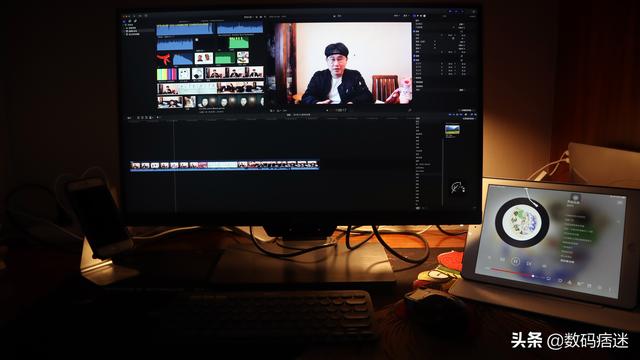
Task: Toggle audio skimming in the timeline toolbar
Action: [454, 114]
